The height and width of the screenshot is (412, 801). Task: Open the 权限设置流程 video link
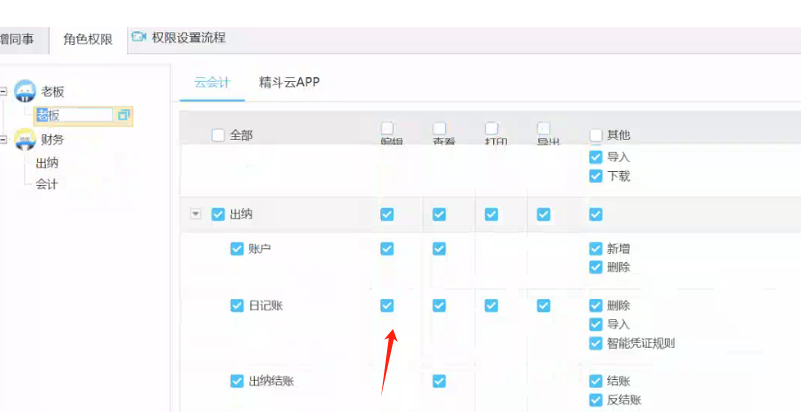click(188, 38)
